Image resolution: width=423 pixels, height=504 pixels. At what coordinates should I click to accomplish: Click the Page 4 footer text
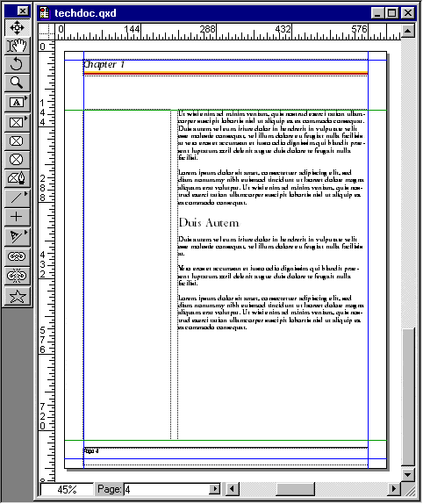click(x=91, y=450)
